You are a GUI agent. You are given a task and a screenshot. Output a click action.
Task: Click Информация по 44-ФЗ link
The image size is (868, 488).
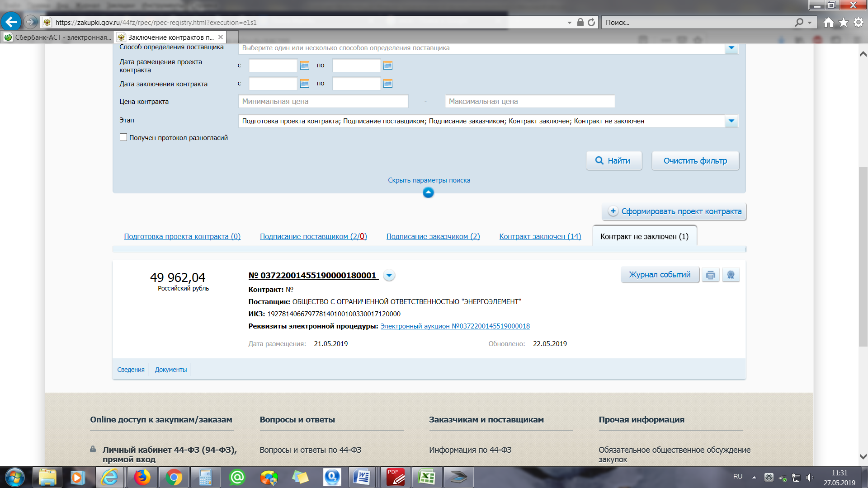tap(470, 450)
